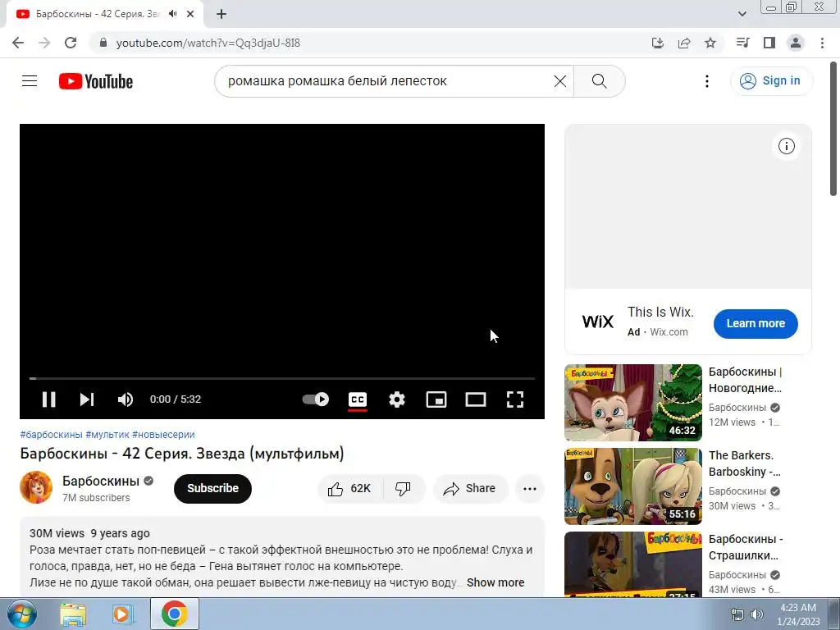The image size is (840, 630).
Task: Install app icon in address bar
Action: 657,43
